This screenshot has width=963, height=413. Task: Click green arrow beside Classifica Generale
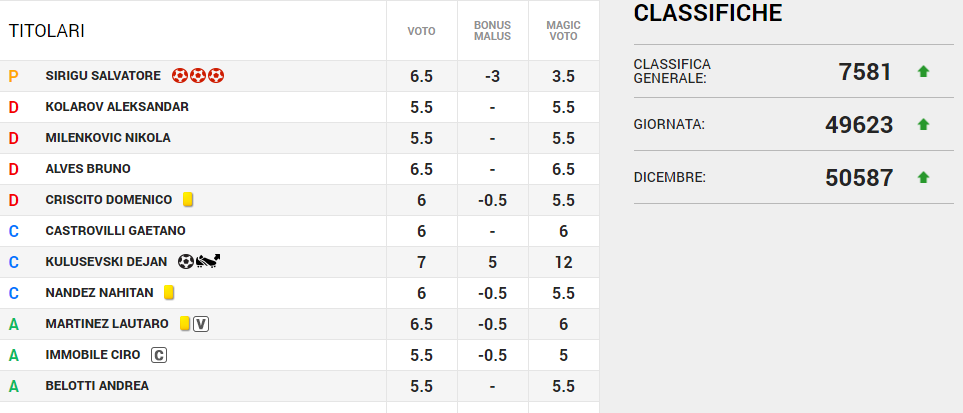(x=923, y=71)
